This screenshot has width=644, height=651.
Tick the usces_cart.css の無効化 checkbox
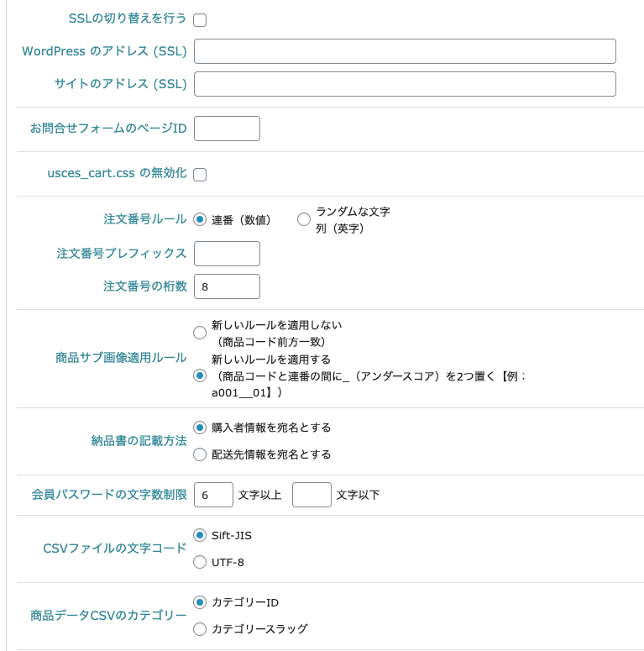point(200,175)
